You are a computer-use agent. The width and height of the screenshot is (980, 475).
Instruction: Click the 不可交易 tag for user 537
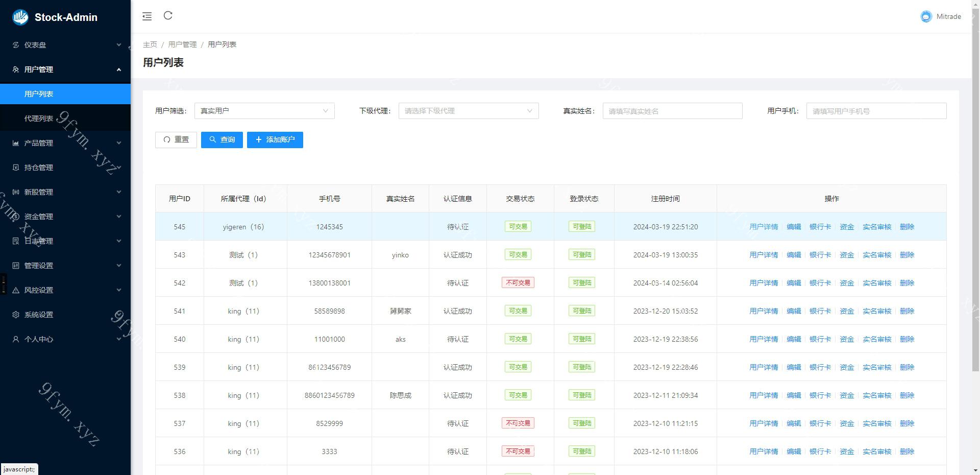pos(518,423)
